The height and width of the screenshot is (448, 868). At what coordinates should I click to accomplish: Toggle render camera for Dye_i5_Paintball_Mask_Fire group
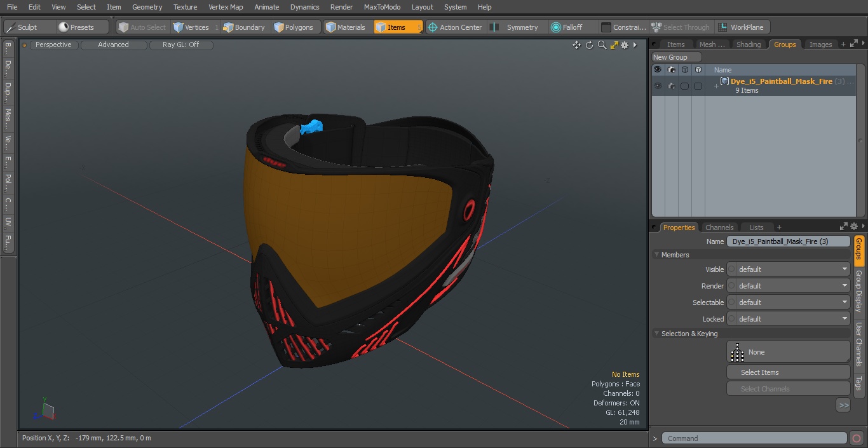click(x=672, y=86)
